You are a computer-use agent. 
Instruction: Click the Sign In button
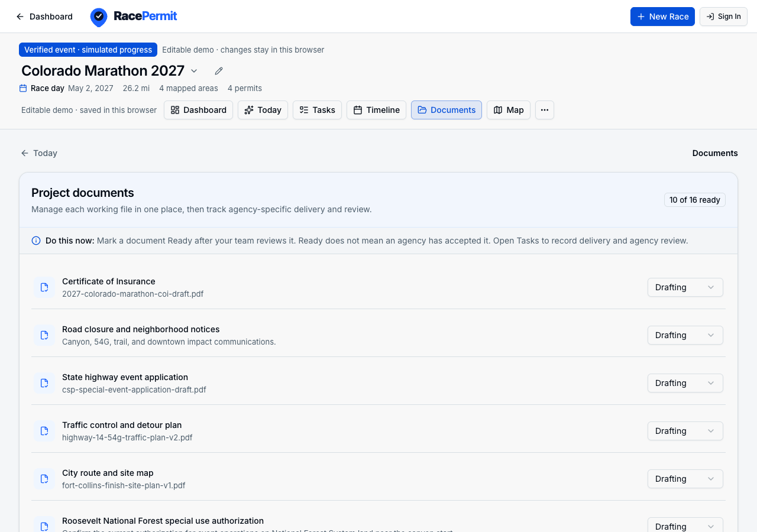point(723,17)
